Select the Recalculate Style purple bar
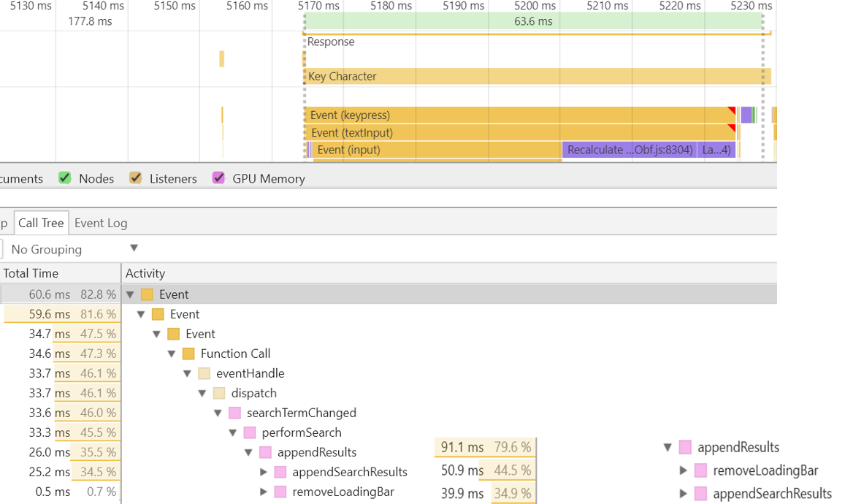Viewport: 845px width, 504px height. coord(630,150)
